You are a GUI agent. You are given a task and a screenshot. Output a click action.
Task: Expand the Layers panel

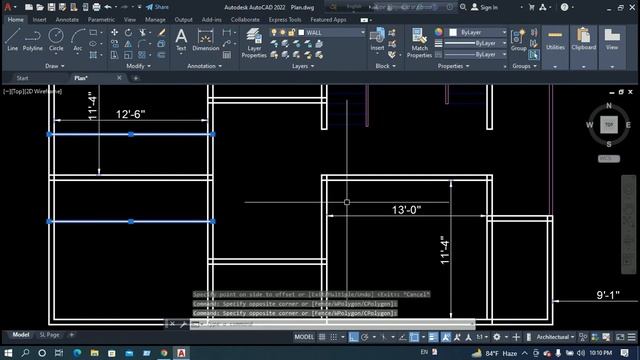[303, 66]
